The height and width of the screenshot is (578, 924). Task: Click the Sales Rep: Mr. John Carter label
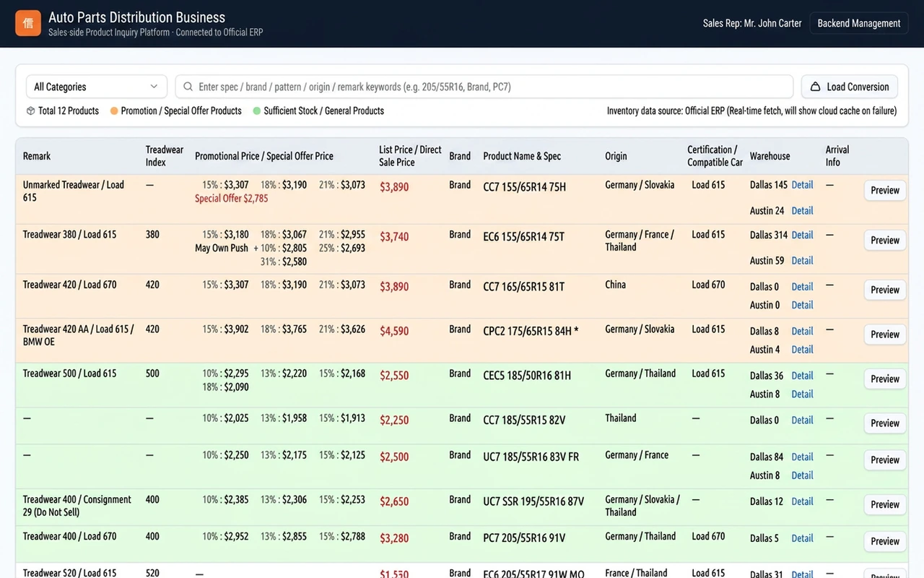tap(752, 23)
